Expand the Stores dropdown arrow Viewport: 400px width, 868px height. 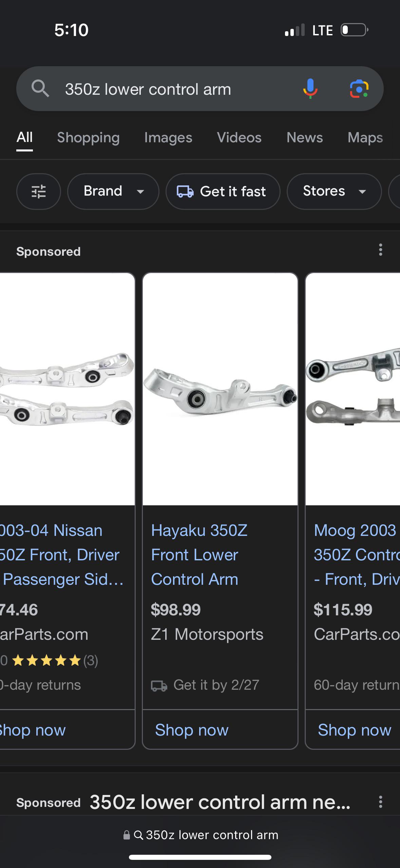[362, 192]
